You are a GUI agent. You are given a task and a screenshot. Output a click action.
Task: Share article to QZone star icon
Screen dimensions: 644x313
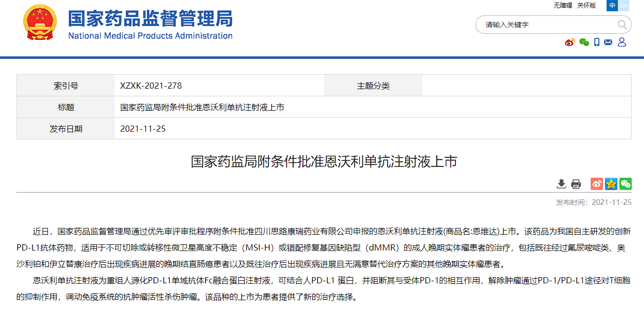coord(611,184)
